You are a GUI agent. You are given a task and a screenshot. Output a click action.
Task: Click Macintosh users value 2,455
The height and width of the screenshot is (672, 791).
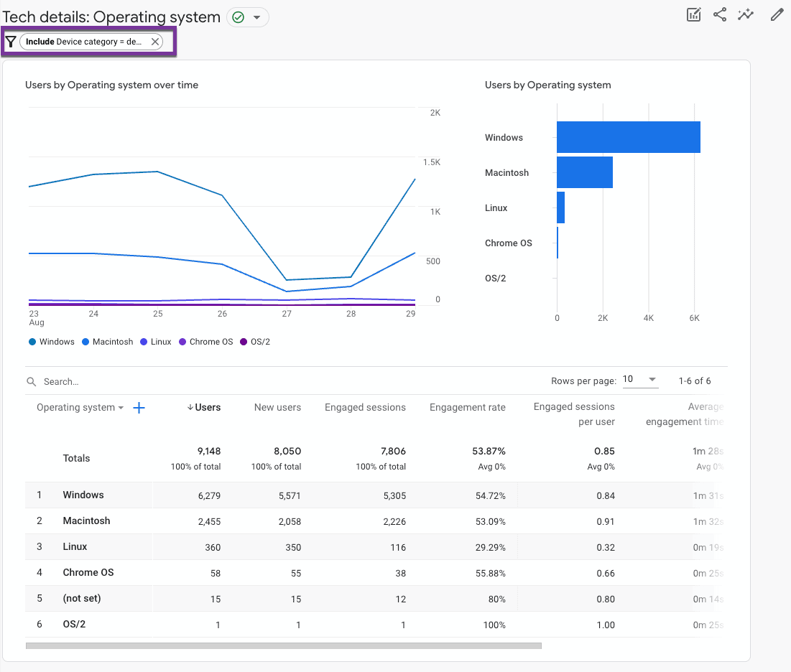tap(209, 521)
